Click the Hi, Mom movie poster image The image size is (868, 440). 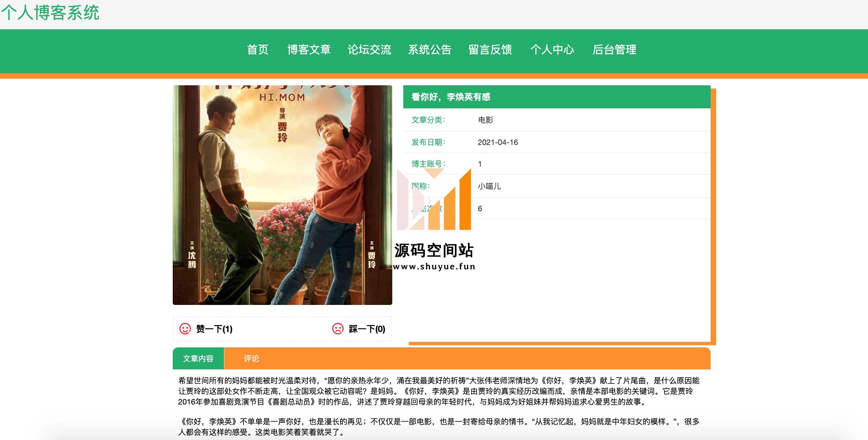[x=283, y=195]
